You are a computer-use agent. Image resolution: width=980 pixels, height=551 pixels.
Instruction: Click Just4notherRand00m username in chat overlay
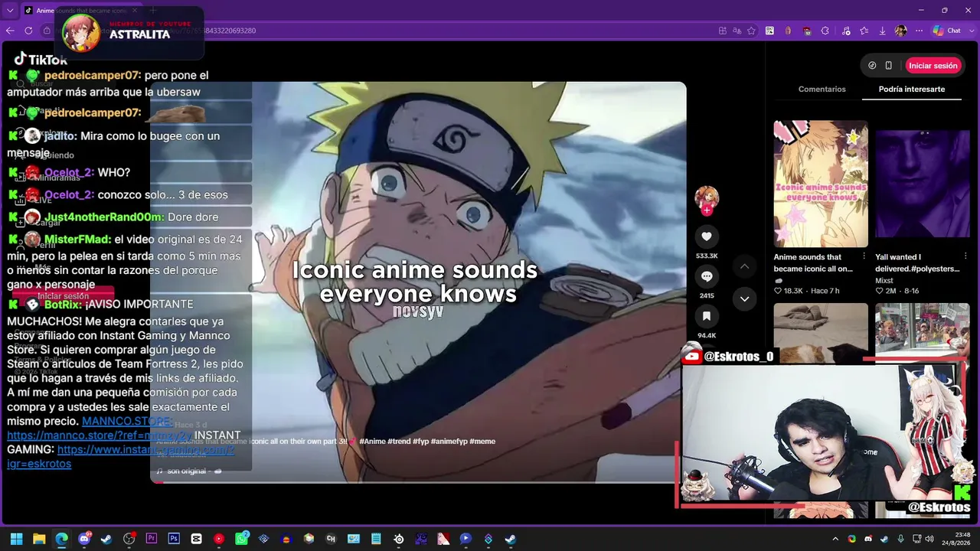click(104, 217)
